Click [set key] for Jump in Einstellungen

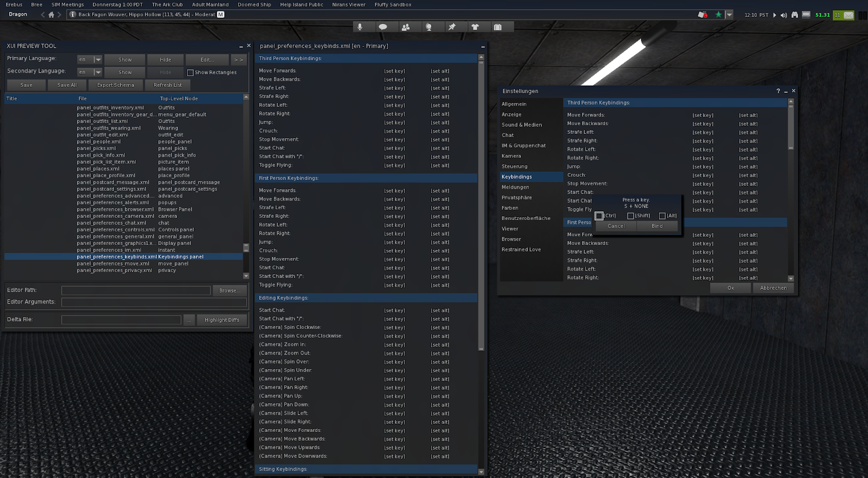click(703, 167)
